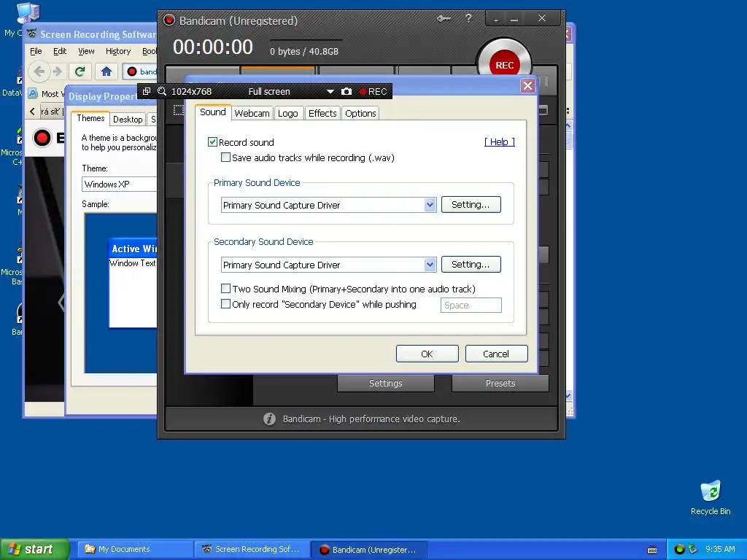Switch to the Logo tab
Image resolution: width=747 pixels, height=560 pixels.
click(287, 113)
